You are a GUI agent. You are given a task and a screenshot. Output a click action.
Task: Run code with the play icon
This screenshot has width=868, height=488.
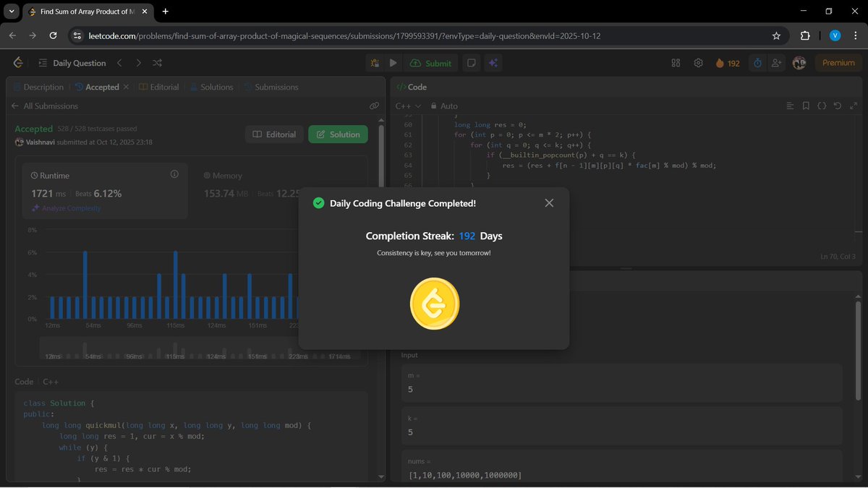[x=393, y=63]
